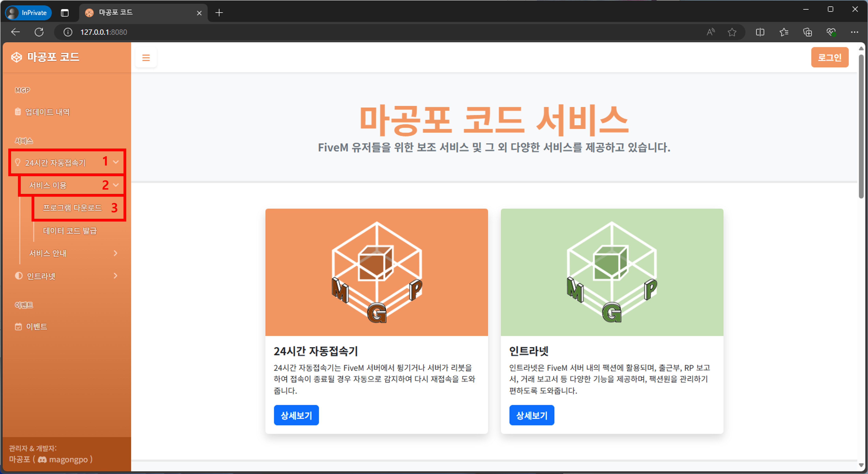Click the 로그인 button

(830, 57)
